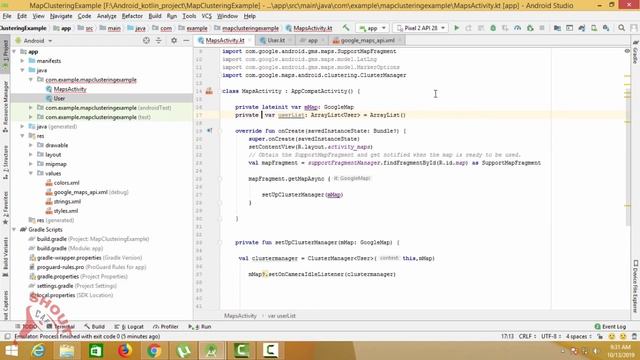Open the profiler gauge icon in the toolbar

517,28
